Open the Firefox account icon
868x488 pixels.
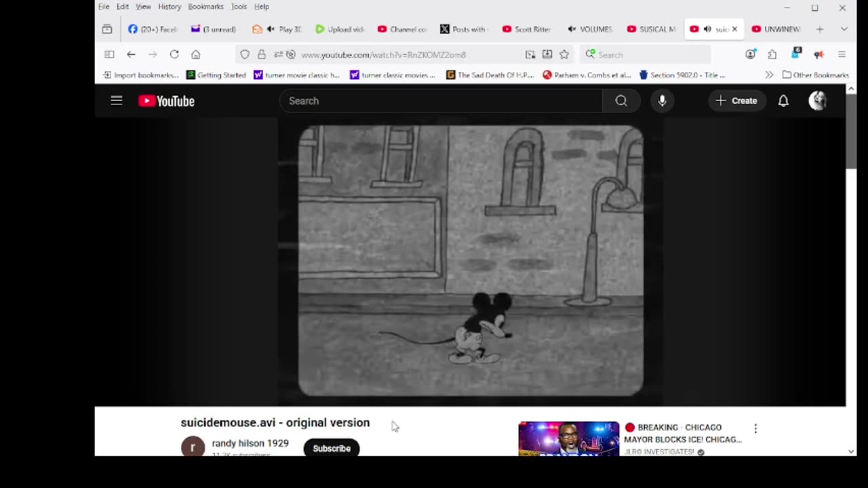tap(751, 54)
